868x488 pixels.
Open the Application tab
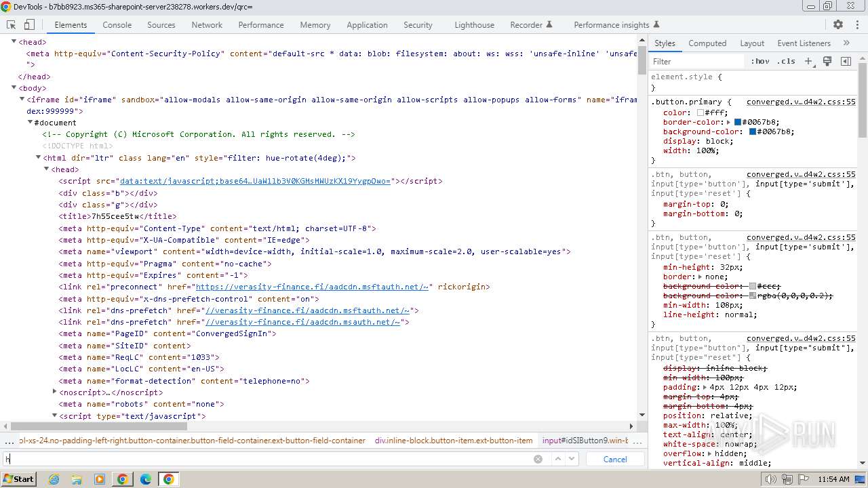coord(367,24)
